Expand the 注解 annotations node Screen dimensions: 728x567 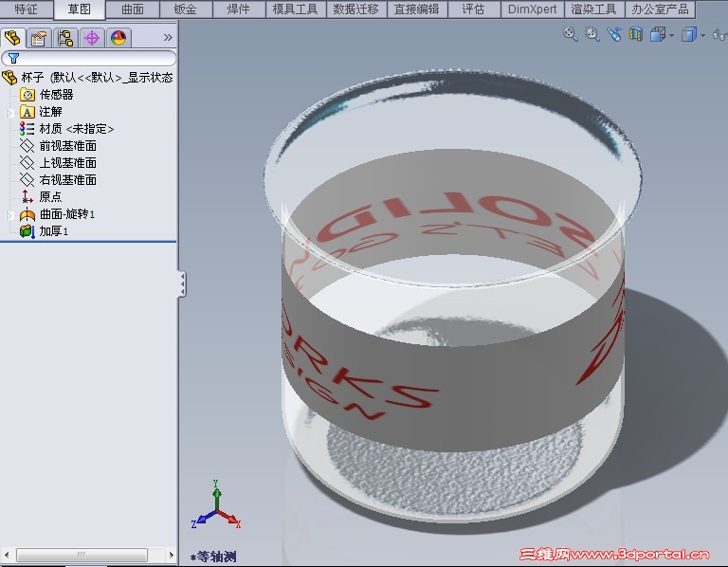9,113
